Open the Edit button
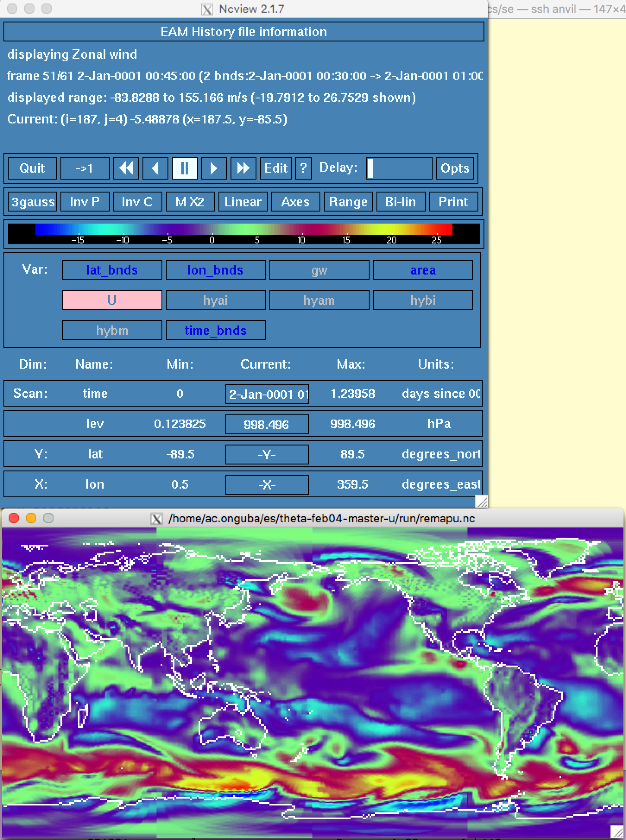Viewport: 626px width, 840px height. pyautogui.click(x=276, y=168)
